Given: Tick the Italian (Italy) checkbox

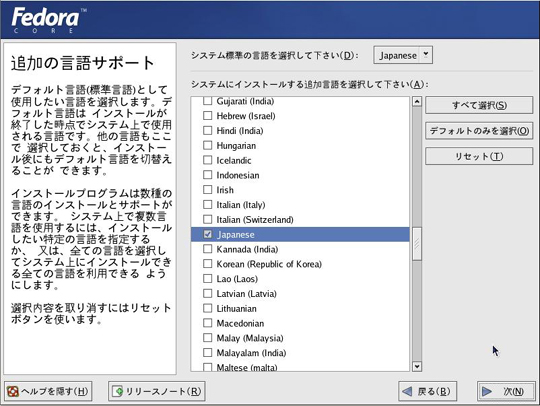Looking at the screenshot, I should (x=207, y=205).
